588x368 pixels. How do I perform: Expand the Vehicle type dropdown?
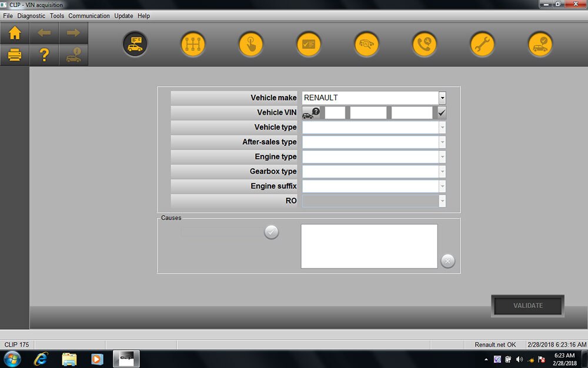[442, 127]
